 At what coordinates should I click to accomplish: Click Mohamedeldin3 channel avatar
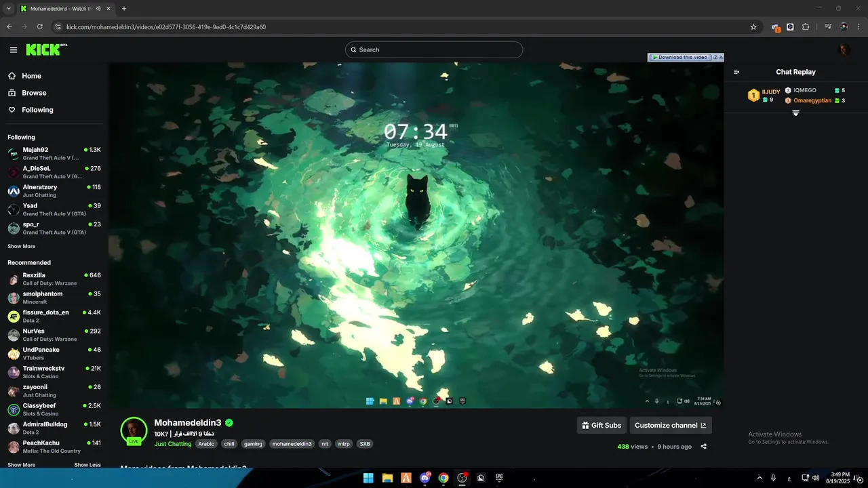[134, 430]
